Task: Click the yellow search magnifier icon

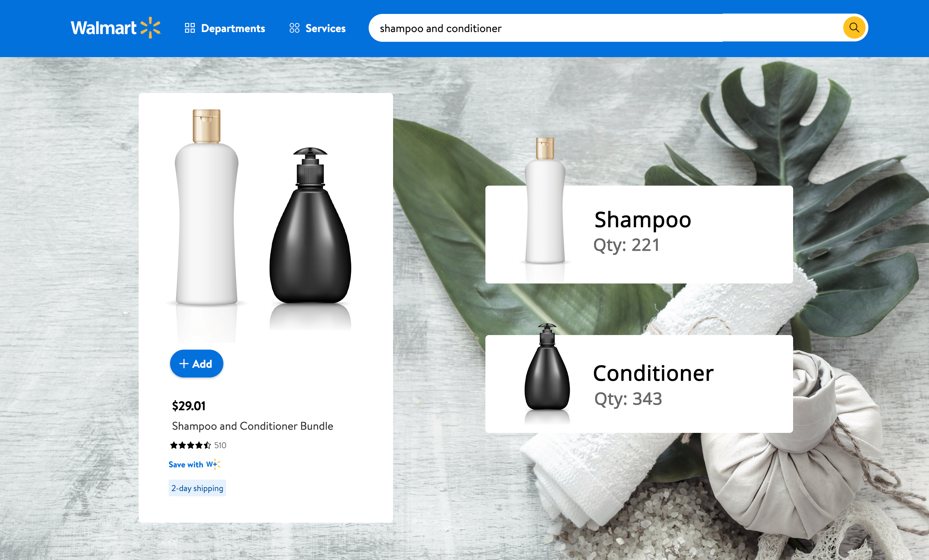Action: [x=854, y=28]
